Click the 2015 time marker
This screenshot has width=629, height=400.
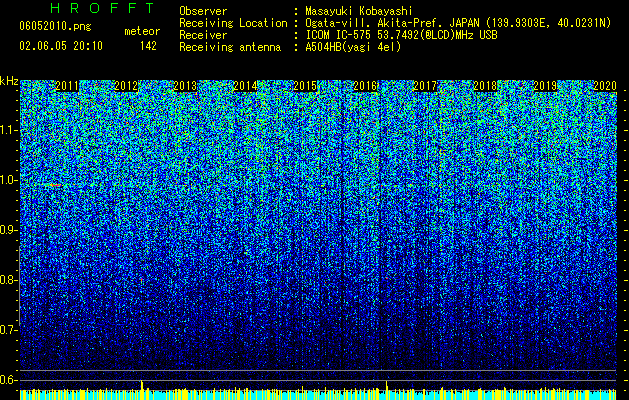[305, 86]
